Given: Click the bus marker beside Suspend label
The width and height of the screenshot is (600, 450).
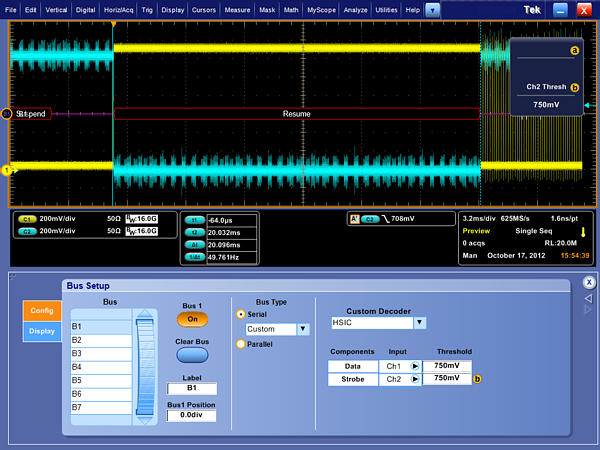Looking at the screenshot, I should click(6, 114).
